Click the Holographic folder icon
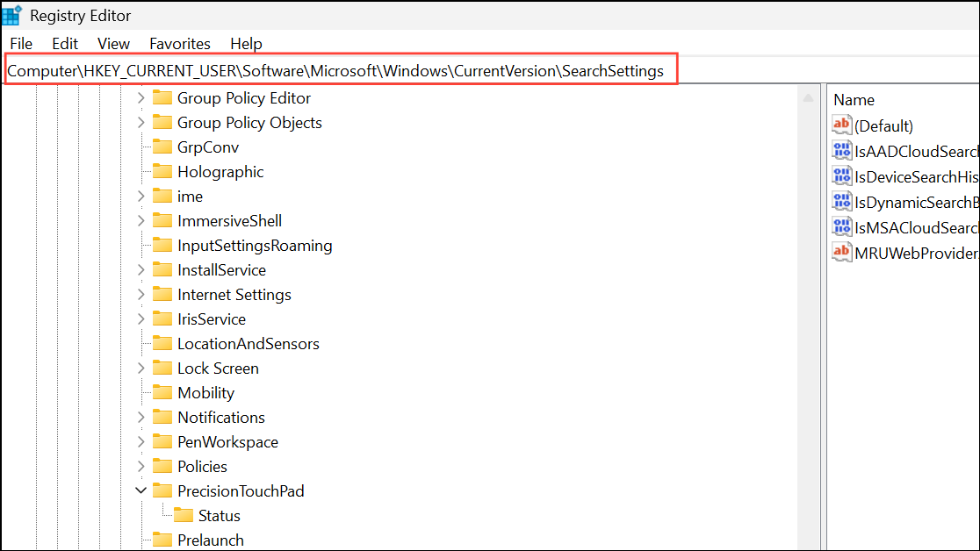Image resolution: width=980 pixels, height=551 pixels. pos(162,171)
